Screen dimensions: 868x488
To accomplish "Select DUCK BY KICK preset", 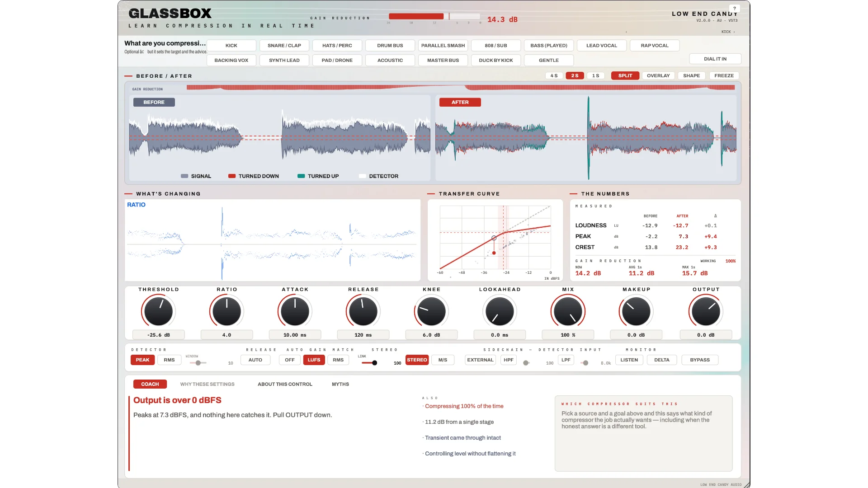I will [496, 61].
